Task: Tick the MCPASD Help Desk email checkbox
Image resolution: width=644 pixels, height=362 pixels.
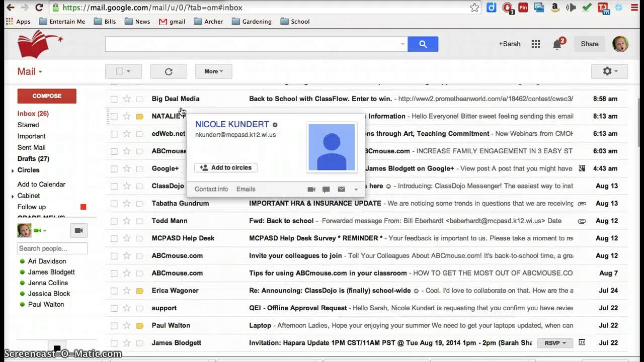Action: pyautogui.click(x=114, y=238)
